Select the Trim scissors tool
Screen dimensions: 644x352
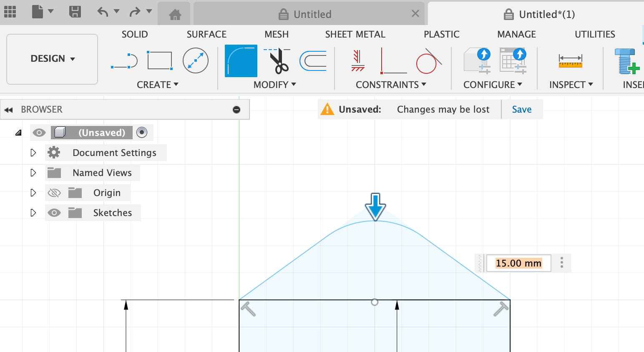point(277,61)
